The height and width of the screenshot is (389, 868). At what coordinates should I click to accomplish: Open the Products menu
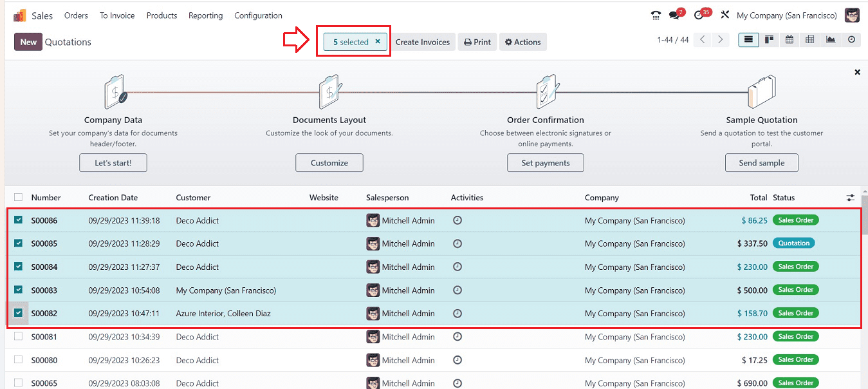click(162, 15)
